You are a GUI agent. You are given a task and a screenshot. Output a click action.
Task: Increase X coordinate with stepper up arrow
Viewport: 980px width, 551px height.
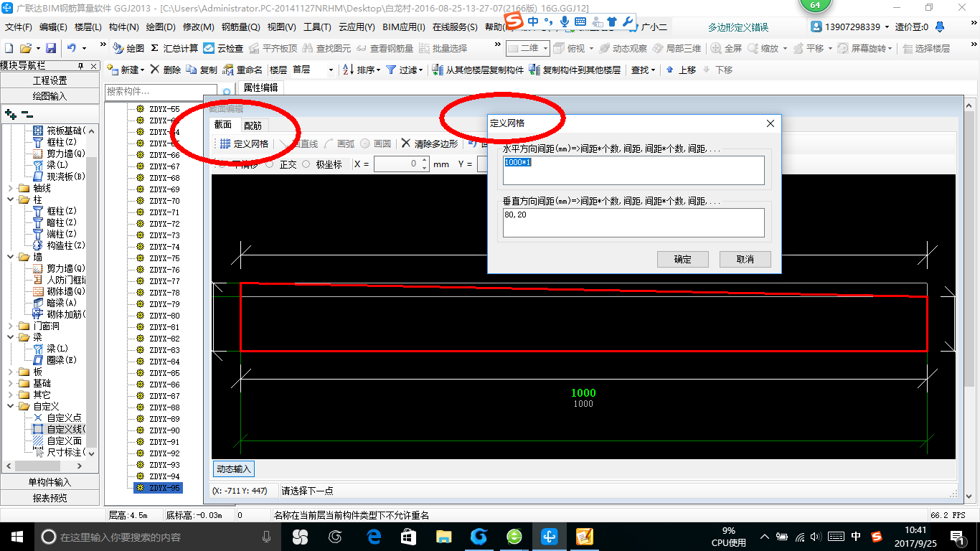pos(425,161)
